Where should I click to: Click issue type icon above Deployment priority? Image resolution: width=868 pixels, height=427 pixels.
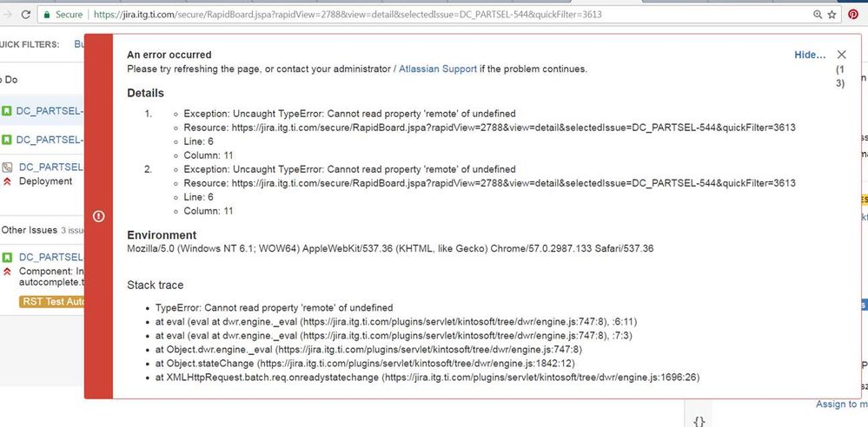(x=7, y=167)
